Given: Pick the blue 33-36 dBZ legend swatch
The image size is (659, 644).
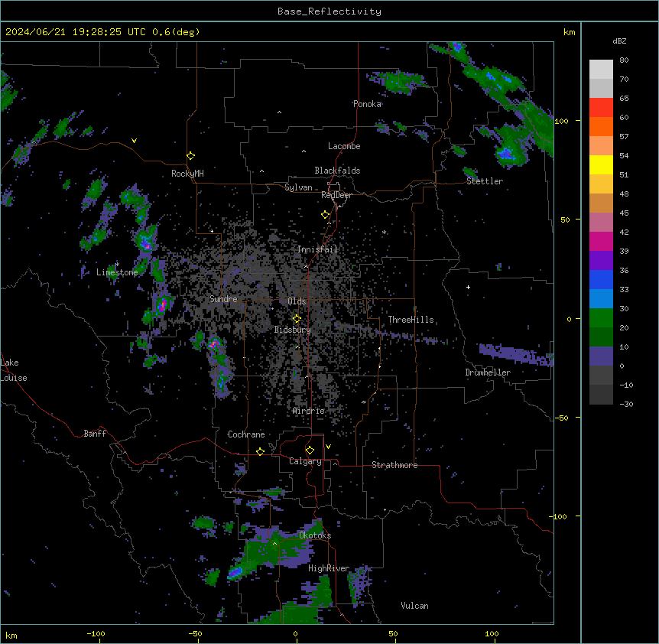Looking at the screenshot, I should click(601, 279).
